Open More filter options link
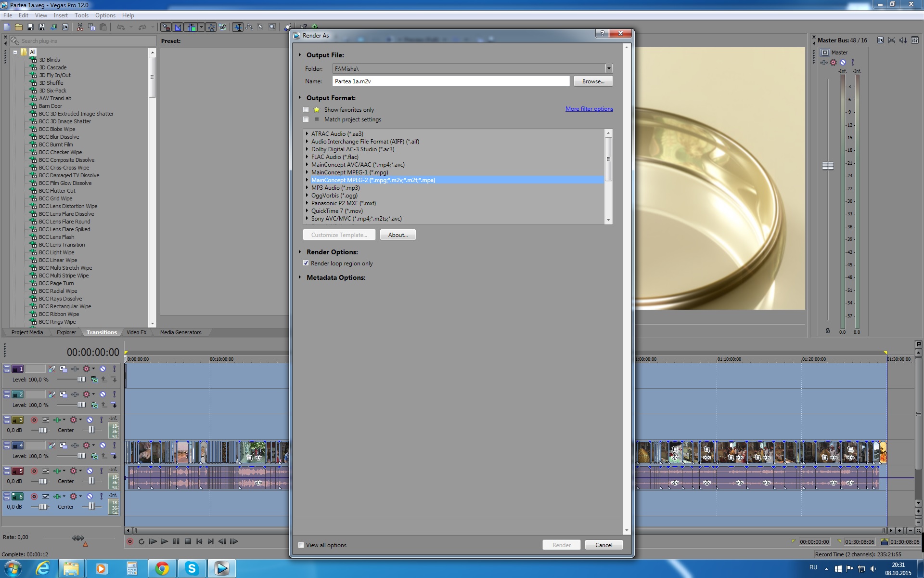924x578 pixels. (589, 109)
